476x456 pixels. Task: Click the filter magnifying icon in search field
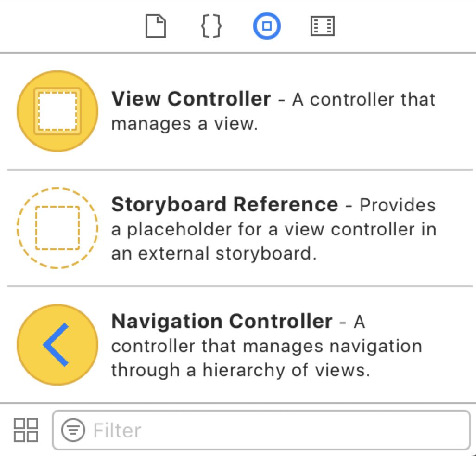pos(74,430)
